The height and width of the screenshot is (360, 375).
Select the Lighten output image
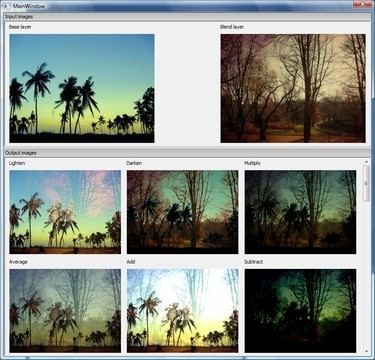pos(65,212)
